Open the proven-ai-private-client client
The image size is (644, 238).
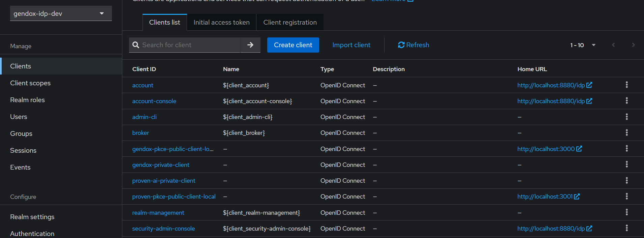[163, 181]
